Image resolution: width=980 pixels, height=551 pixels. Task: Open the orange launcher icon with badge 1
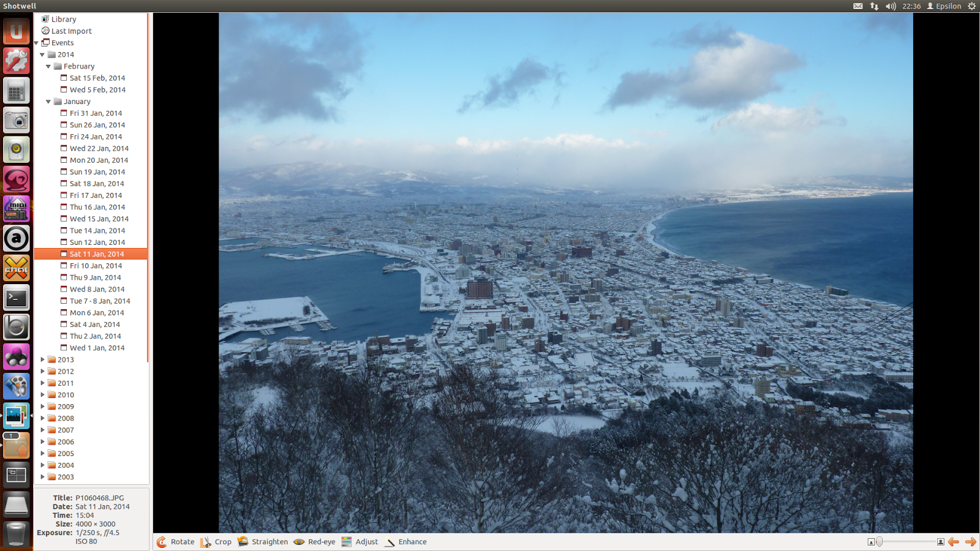[x=17, y=446]
